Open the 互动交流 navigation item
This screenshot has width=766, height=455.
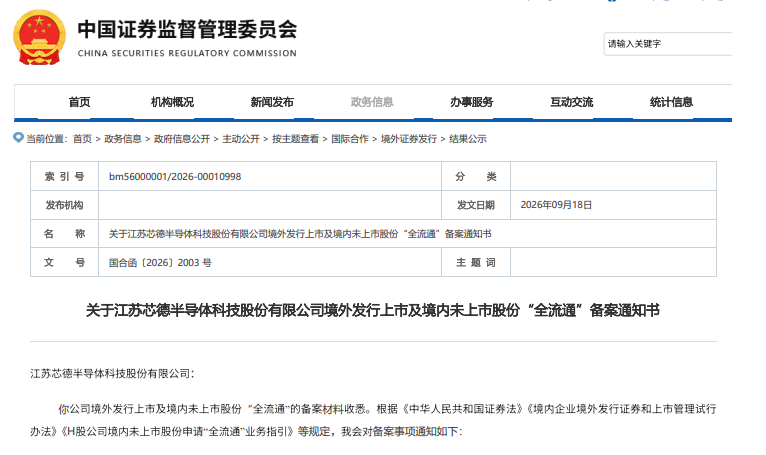572,102
